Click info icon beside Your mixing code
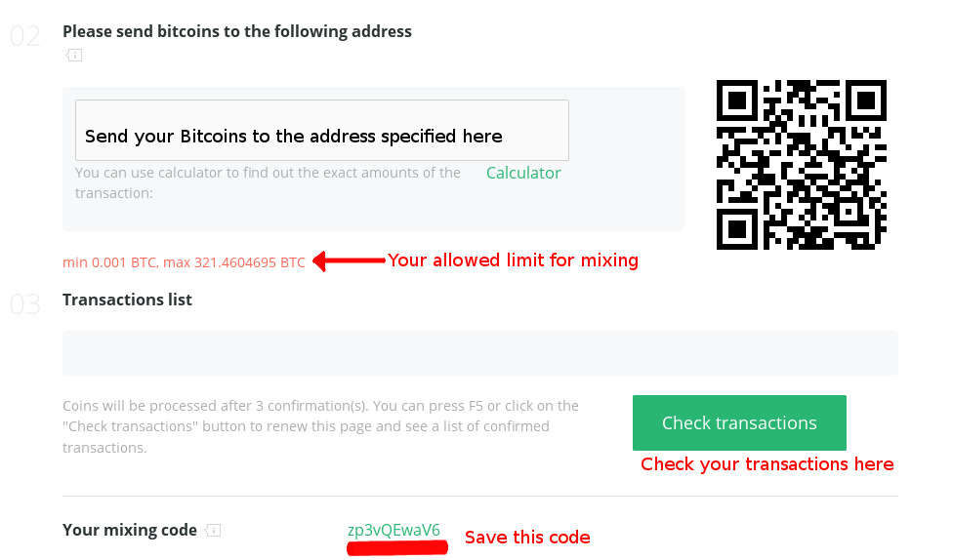 point(214,531)
